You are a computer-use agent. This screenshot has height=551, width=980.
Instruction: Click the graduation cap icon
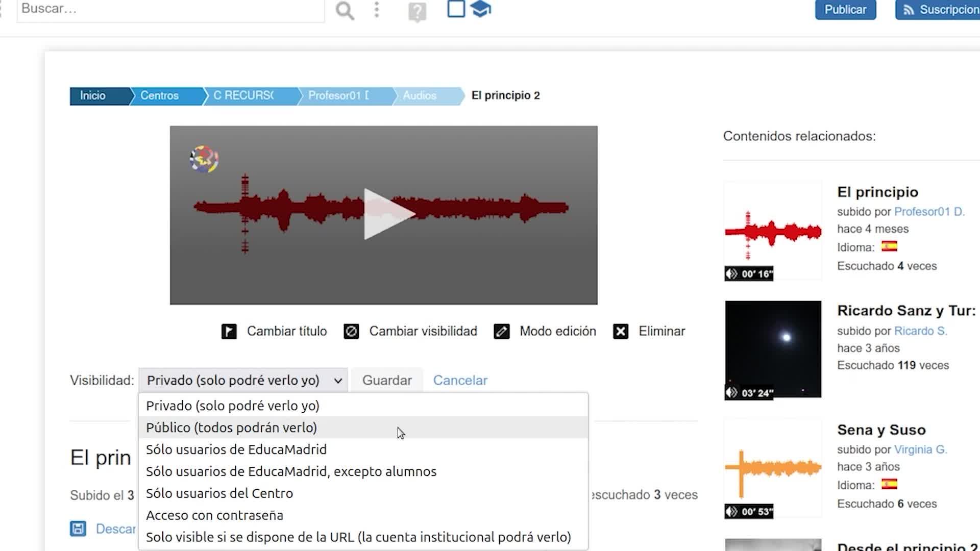click(480, 9)
